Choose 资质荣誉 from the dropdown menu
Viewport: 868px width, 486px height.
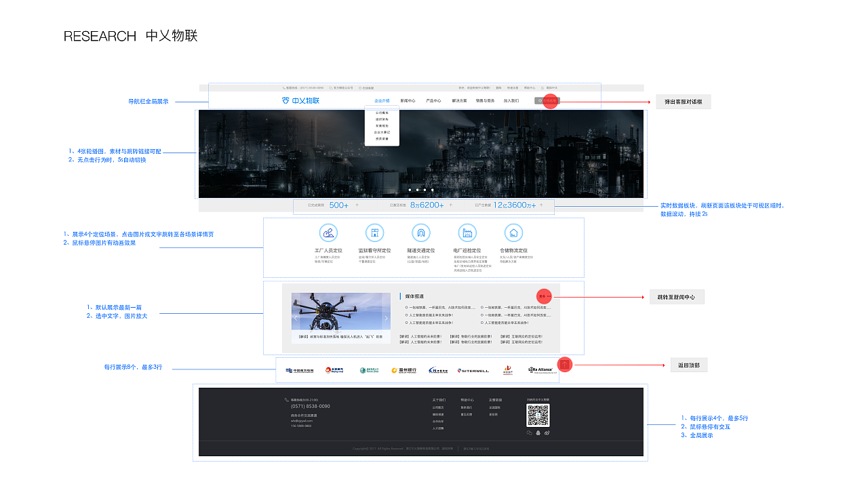click(382, 139)
